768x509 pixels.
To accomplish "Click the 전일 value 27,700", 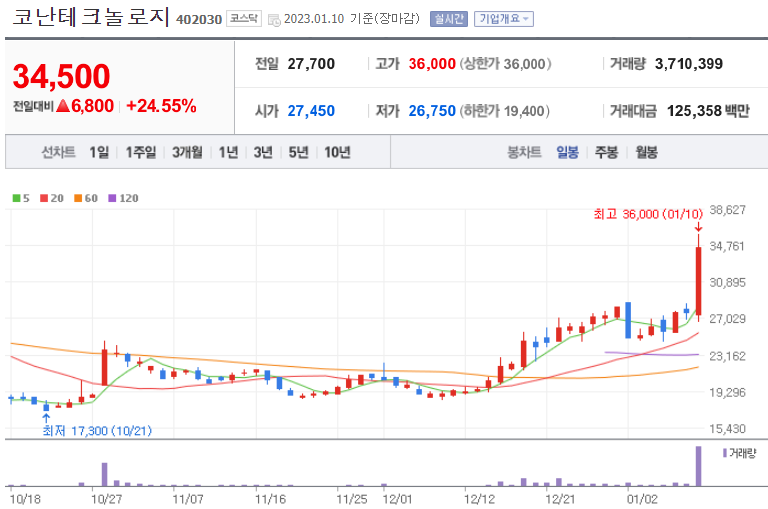I will click(x=311, y=64).
